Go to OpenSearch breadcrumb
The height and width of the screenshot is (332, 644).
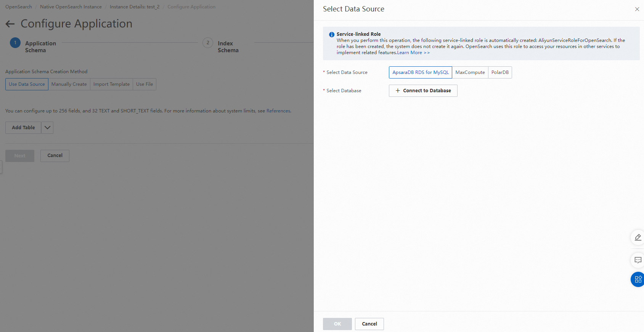19,7
